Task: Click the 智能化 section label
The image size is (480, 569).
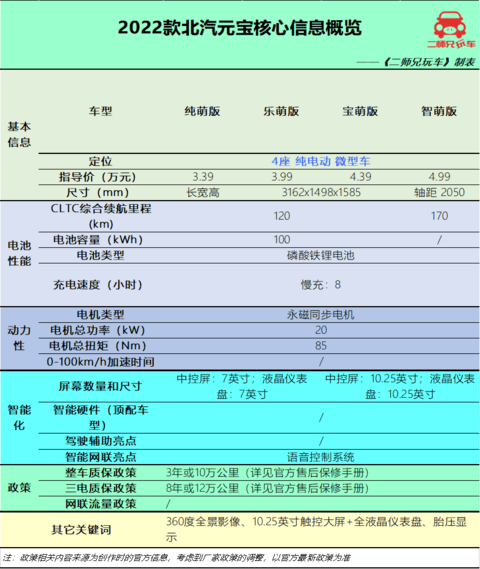Action: [x=19, y=417]
